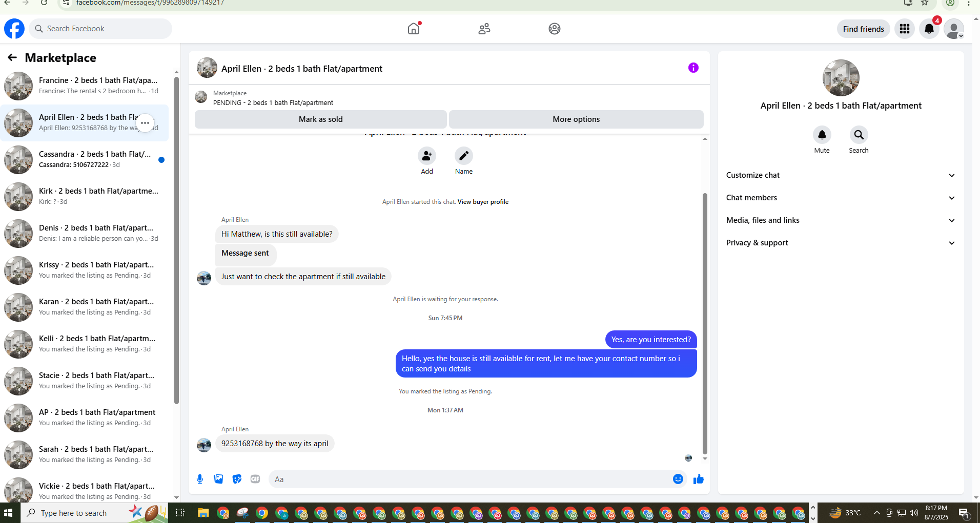Go to Home feed icon
The height and width of the screenshot is (523, 980).
pos(414,29)
